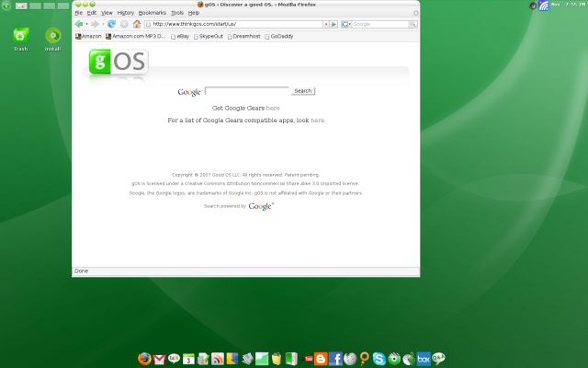Switch to the second workspace in the pager

pos(35,6)
